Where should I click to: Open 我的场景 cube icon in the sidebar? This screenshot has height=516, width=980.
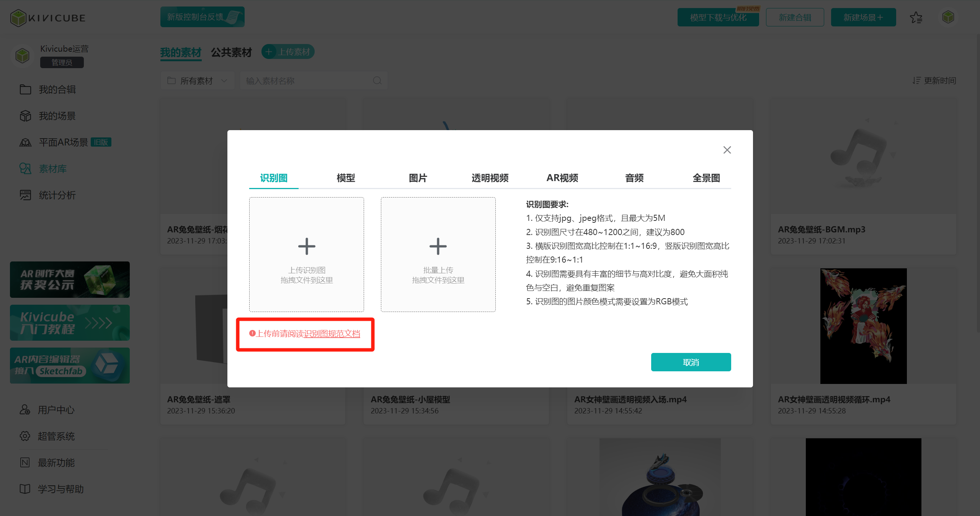coord(25,116)
